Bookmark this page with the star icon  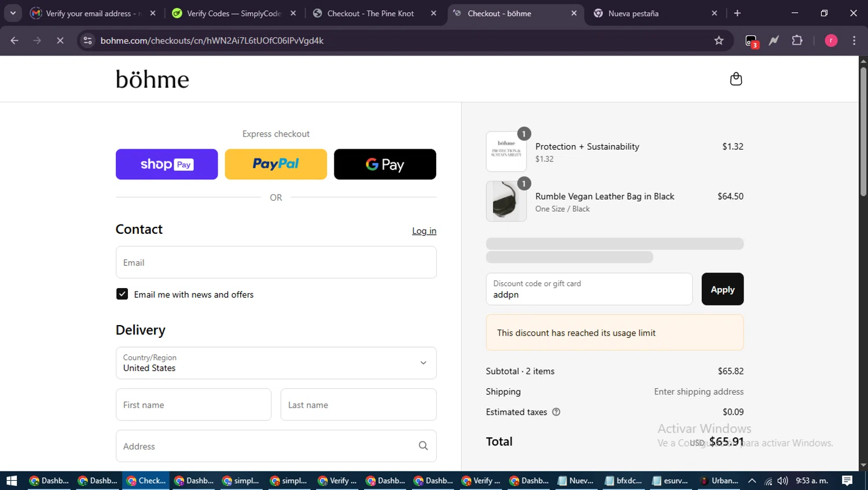[719, 40]
